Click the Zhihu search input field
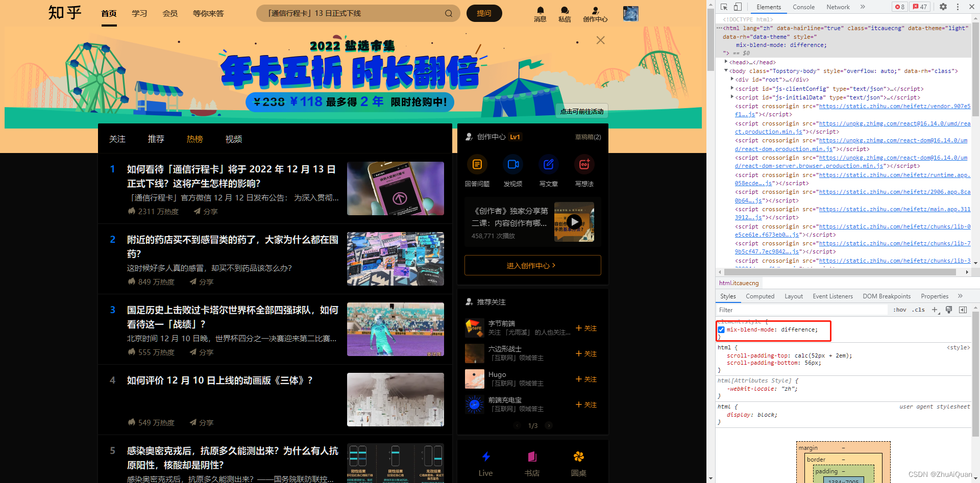This screenshot has height=483, width=980. tap(352, 13)
